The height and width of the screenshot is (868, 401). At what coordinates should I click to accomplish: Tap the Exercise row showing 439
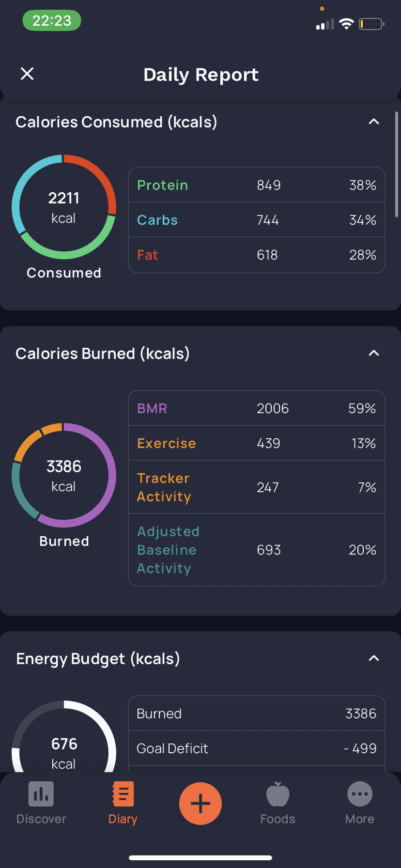(257, 443)
